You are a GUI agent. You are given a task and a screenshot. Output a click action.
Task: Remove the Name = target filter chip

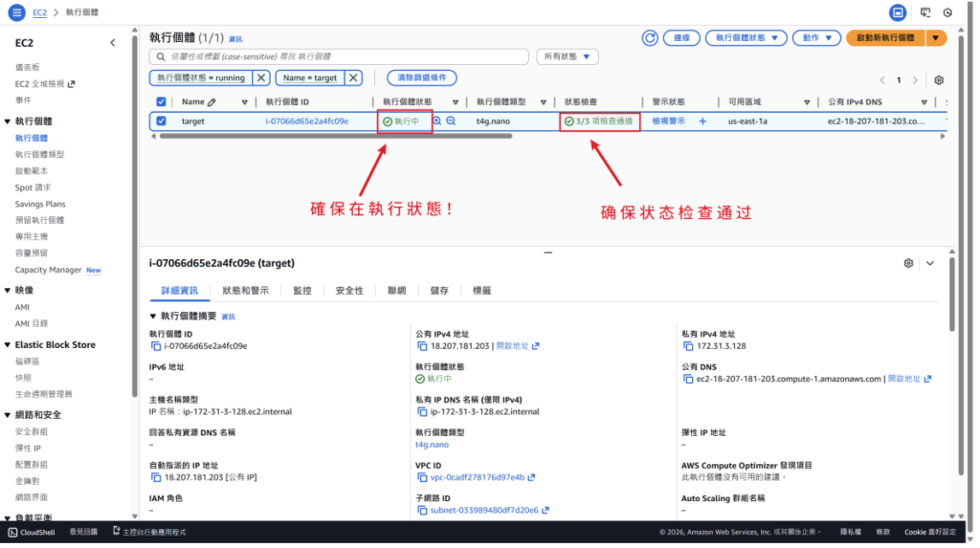[355, 78]
